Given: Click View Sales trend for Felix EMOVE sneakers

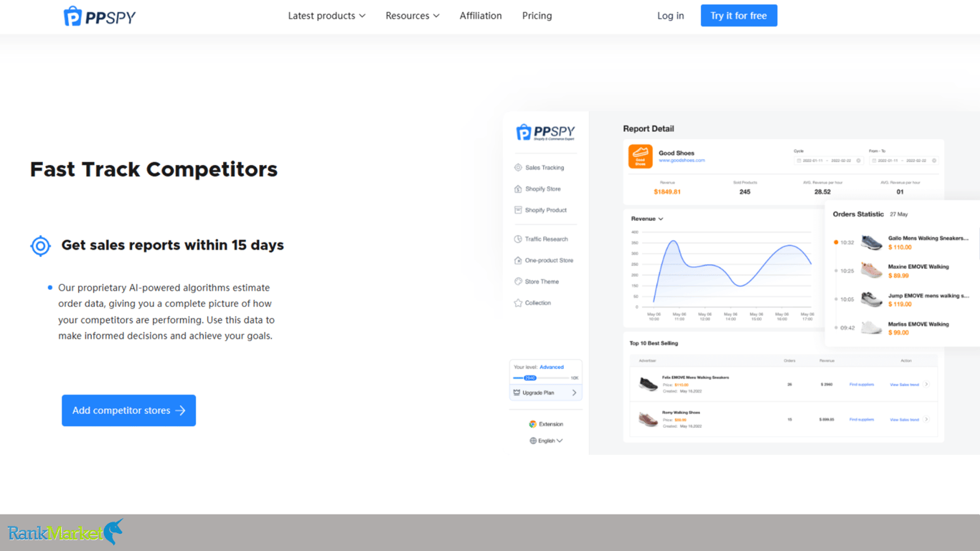Looking at the screenshot, I should pos(905,385).
